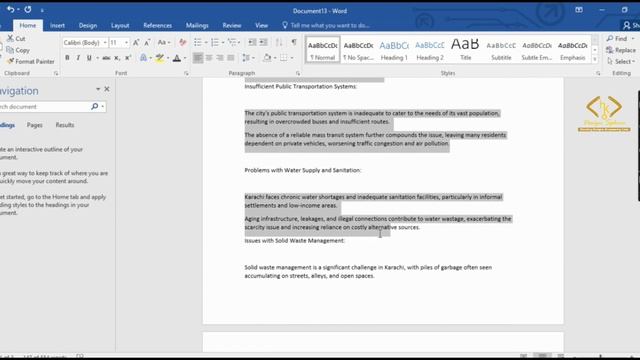640x360 pixels.
Task: Click the Shading paint bucket icon
Action: point(267,58)
